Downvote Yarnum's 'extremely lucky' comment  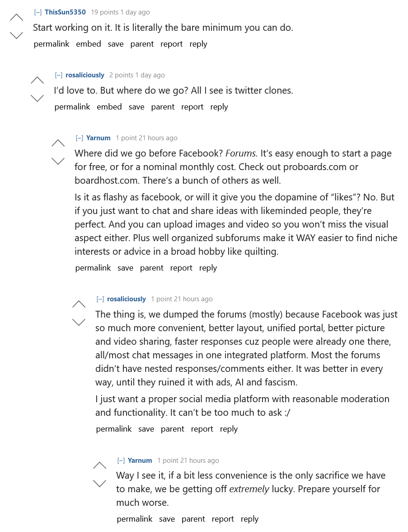99,484
